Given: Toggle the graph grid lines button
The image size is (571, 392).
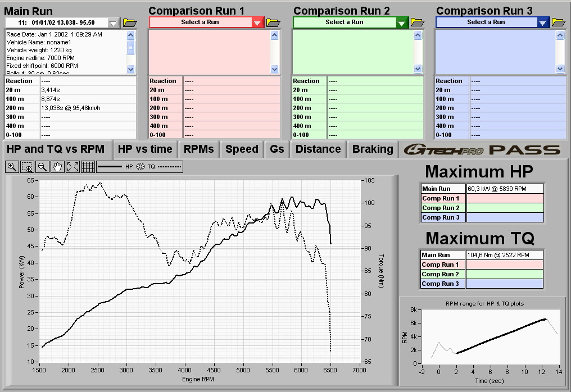Looking at the screenshot, I should pos(88,167).
